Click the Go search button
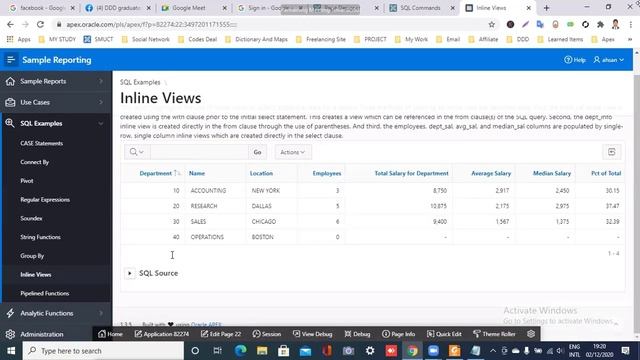This screenshot has width=640, height=360. point(257,152)
